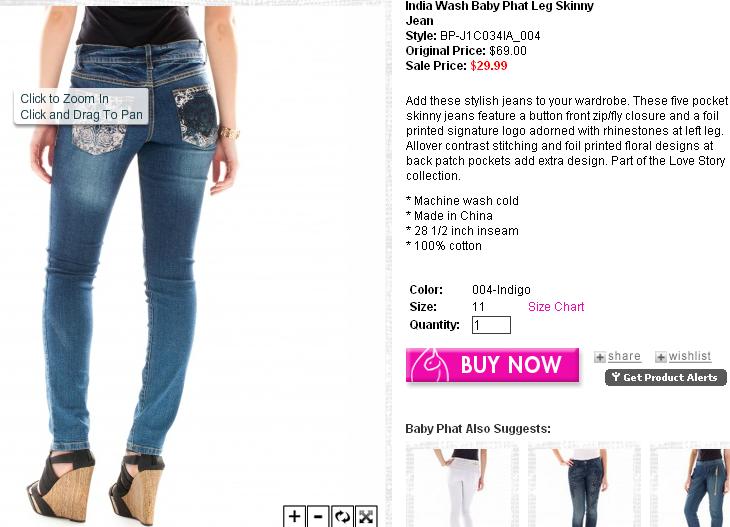
Task: Focus the Quantity input field
Action: [x=491, y=325]
